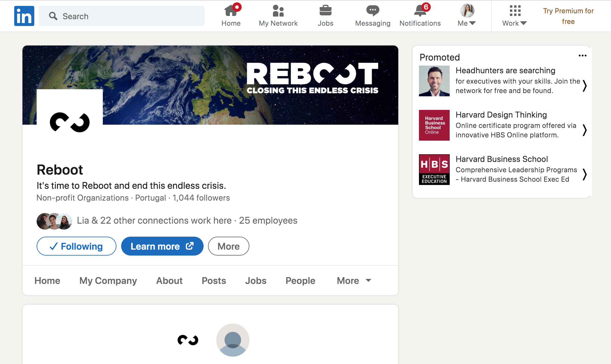Click the generic profile avatar in lower card
Viewport: 611px width, 364px height.
point(233,340)
